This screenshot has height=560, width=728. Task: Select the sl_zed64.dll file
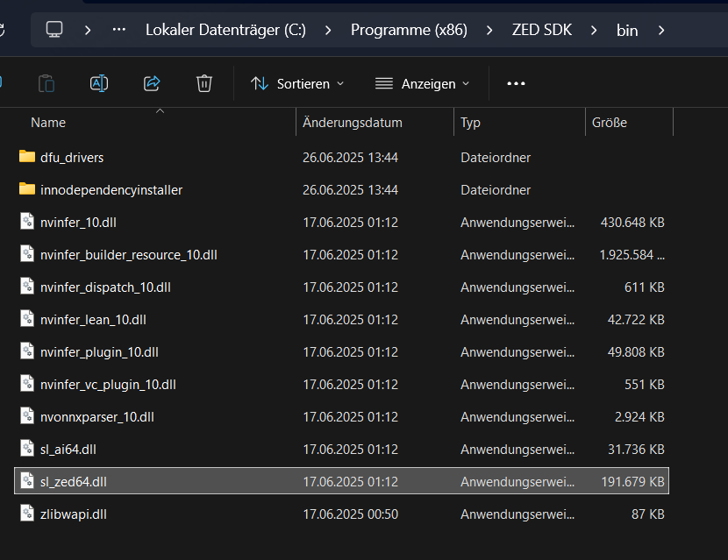341,481
